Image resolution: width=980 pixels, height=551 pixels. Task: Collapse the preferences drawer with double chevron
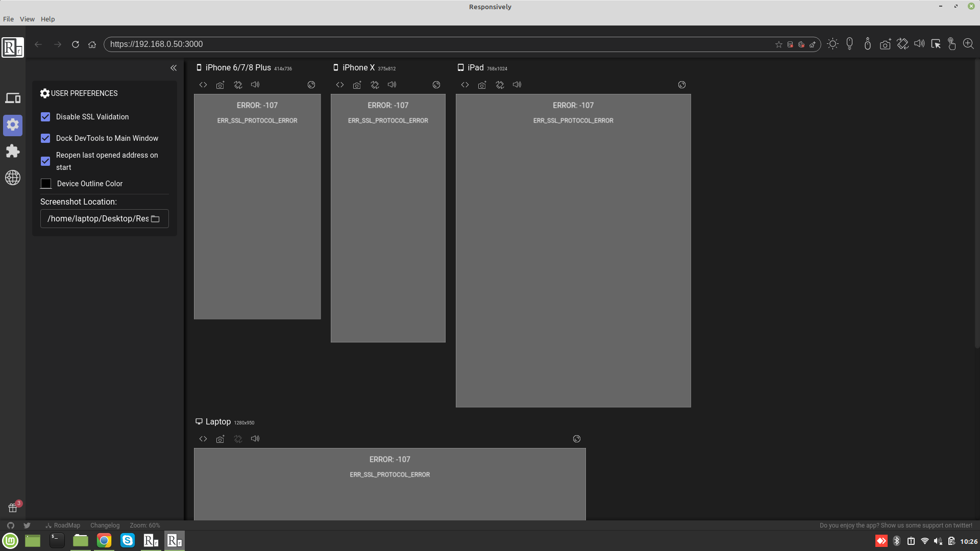[x=174, y=68]
